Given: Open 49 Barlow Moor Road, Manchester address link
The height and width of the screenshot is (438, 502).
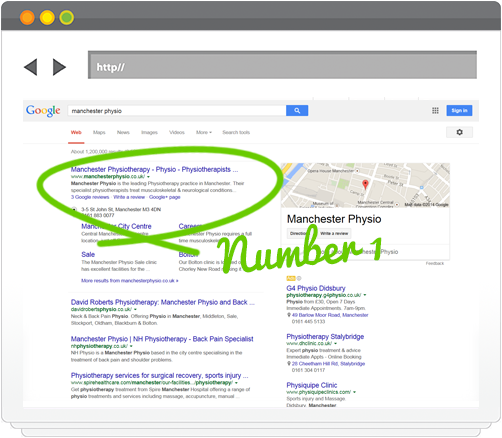Looking at the screenshot, I should pos(330,315).
